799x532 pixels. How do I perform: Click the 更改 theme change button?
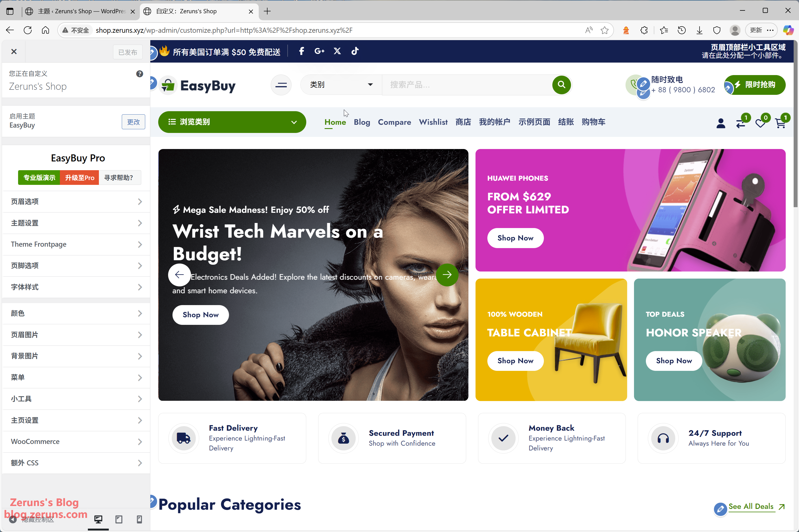133,122
